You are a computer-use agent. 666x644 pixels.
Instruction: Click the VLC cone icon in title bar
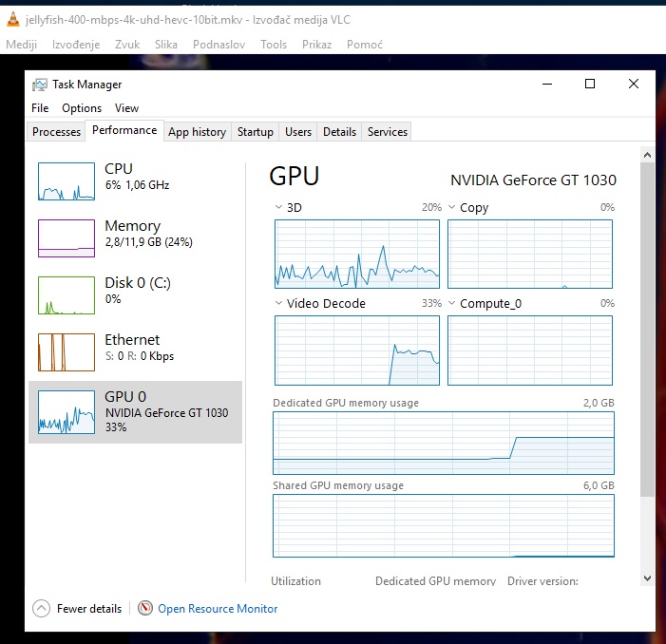[12, 20]
